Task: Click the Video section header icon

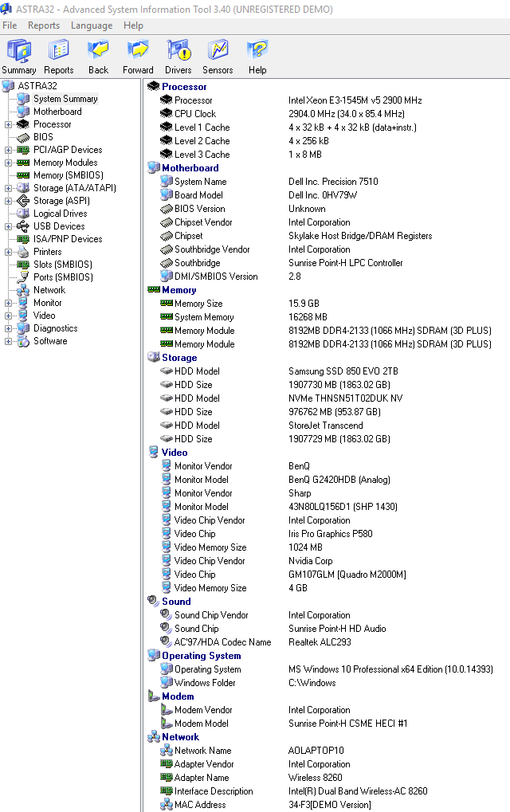Action: click(x=153, y=452)
